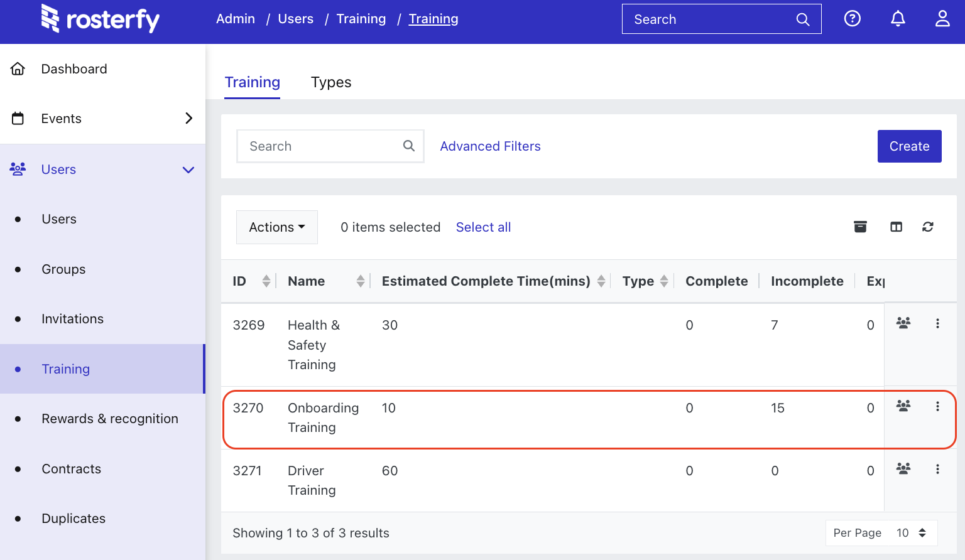Open Advanced Filters
Image resolution: width=965 pixels, height=560 pixels.
pyautogui.click(x=490, y=146)
